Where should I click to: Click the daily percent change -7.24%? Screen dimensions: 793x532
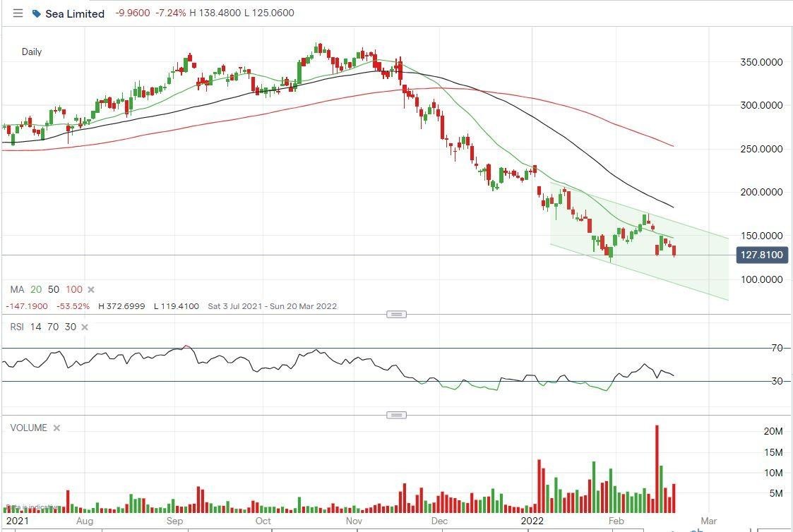point(171,13)
